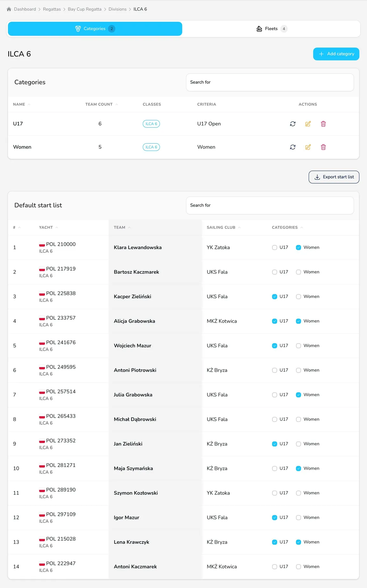Image resolution: width=367 pixels, height=588 pixels.
Task: Click the Polish flag beside POL 249595
Action: click(42, 367)
